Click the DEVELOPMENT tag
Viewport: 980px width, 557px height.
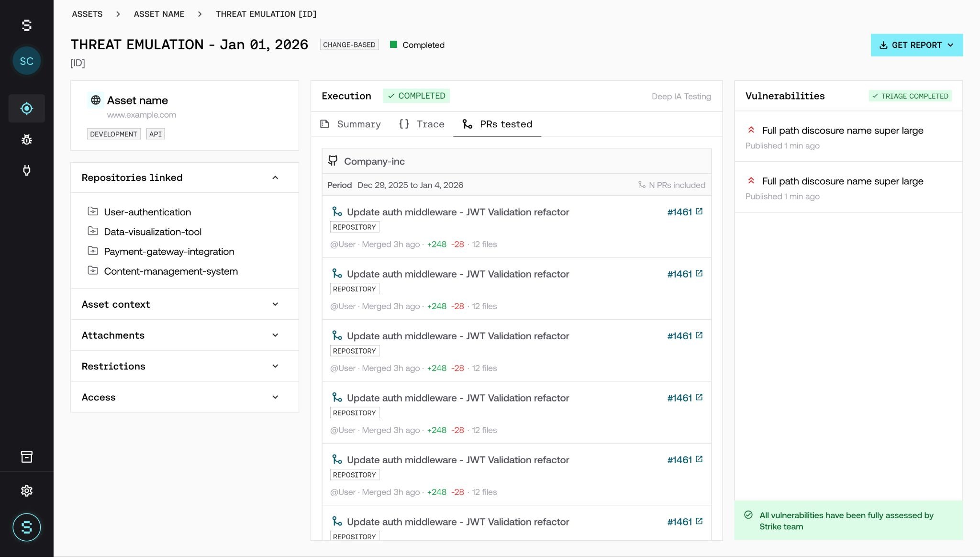(114, 134)
